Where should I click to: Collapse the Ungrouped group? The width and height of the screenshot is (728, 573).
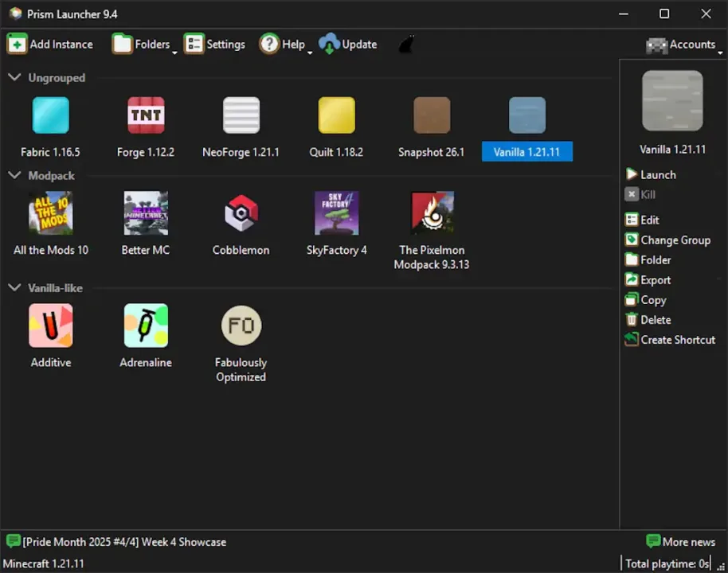14,78
